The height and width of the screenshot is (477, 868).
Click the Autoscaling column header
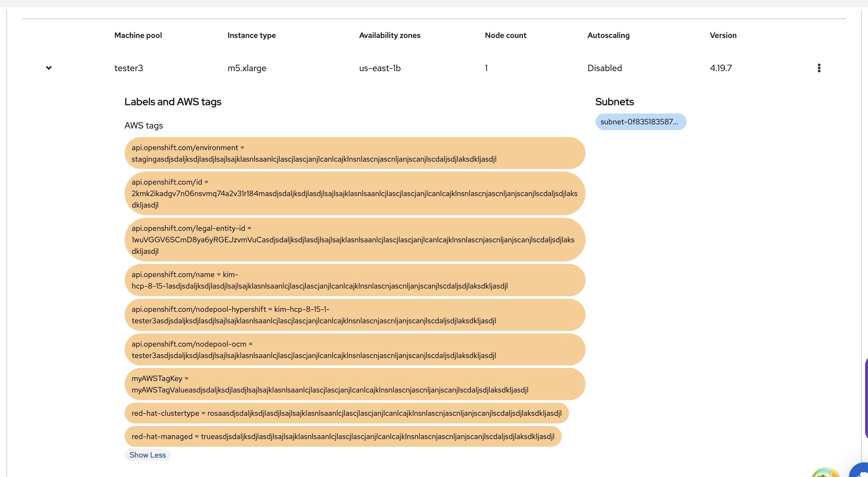(608, 35)
